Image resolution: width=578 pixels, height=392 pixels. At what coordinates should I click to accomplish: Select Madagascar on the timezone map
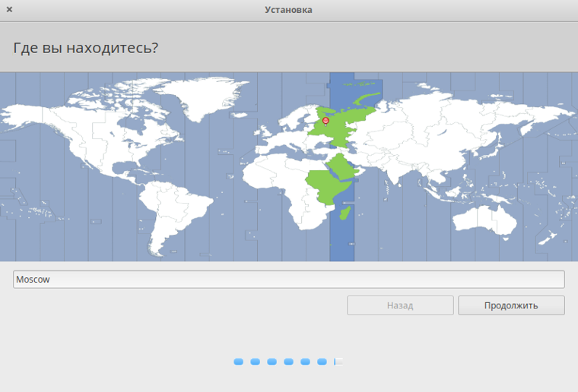[345, 213]
